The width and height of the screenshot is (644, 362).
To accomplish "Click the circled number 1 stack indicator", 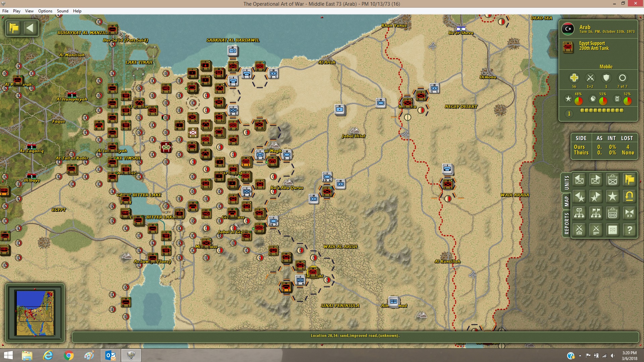I will [x=569, y=114].
